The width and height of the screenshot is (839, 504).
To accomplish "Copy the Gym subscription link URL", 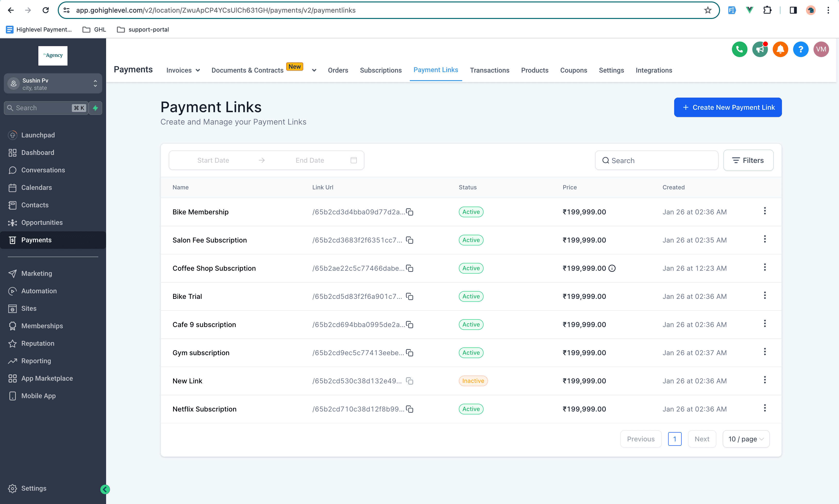I will coord(410,353).
